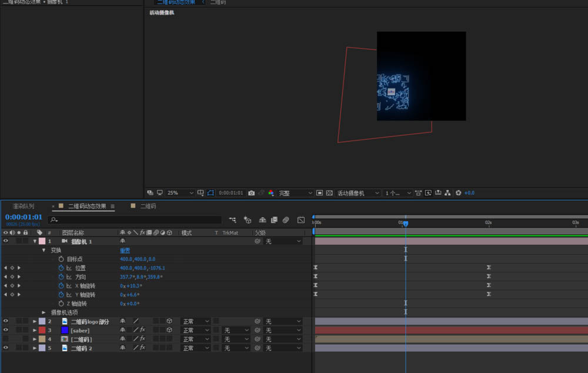Click the 重置 transform reset link
Viewport: 588px width, 373px height.
pyautogui.click(x=125, y=251)
